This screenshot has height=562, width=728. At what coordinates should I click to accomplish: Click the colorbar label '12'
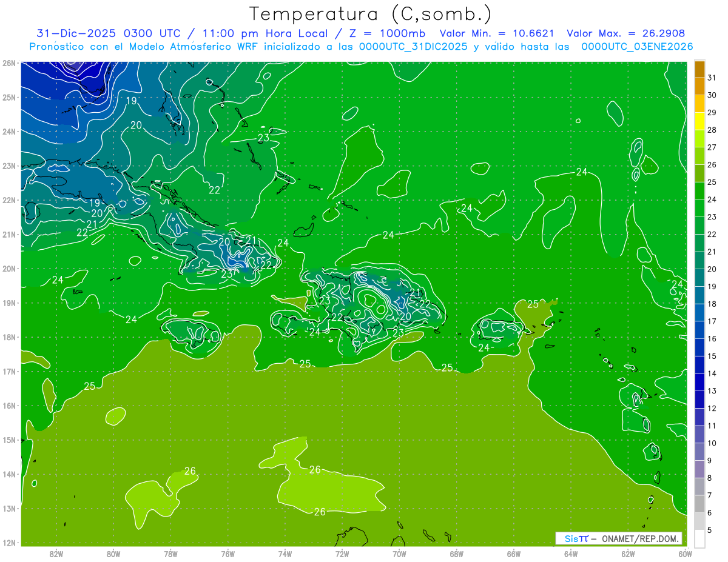[x=712, y=409]
